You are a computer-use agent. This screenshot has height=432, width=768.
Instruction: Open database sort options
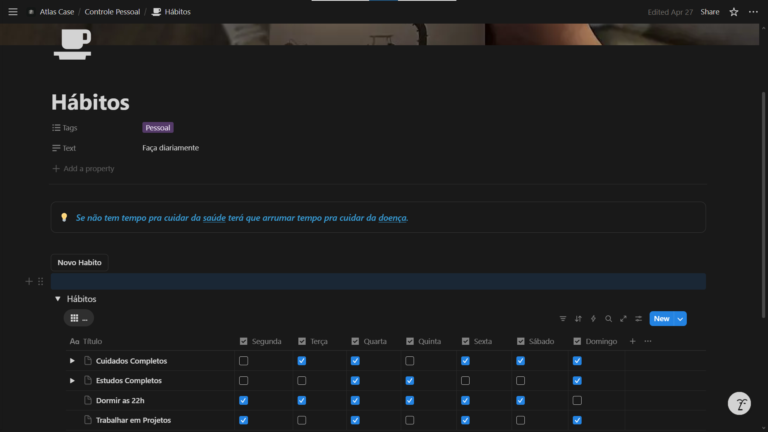tap(577, 319)
